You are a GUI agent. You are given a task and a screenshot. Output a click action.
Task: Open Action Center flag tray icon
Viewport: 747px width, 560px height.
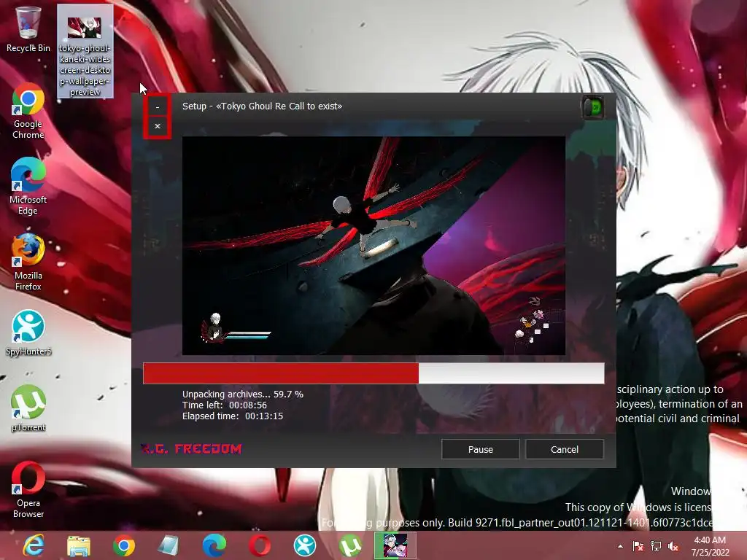point(638,546)
